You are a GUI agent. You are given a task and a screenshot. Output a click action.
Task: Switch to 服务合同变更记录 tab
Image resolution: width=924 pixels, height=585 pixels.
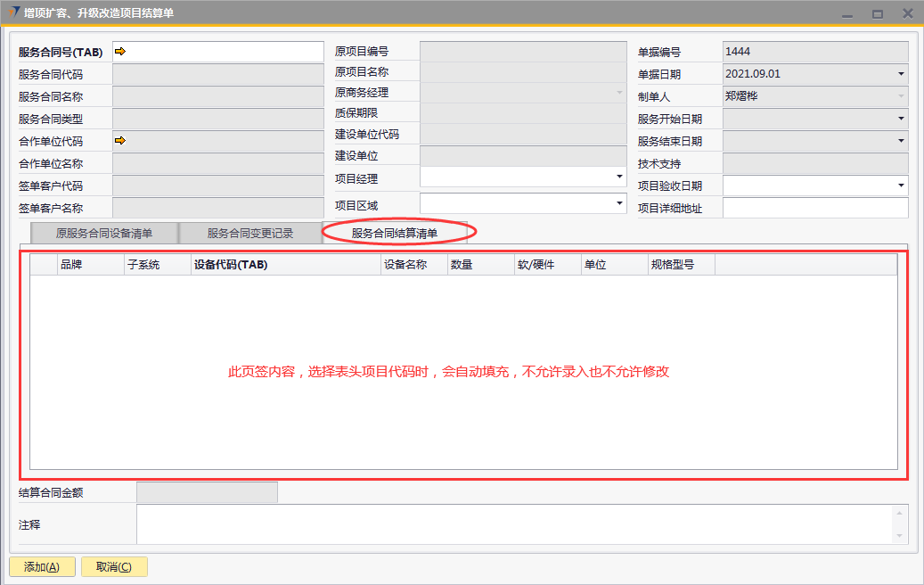click(250, 234)
